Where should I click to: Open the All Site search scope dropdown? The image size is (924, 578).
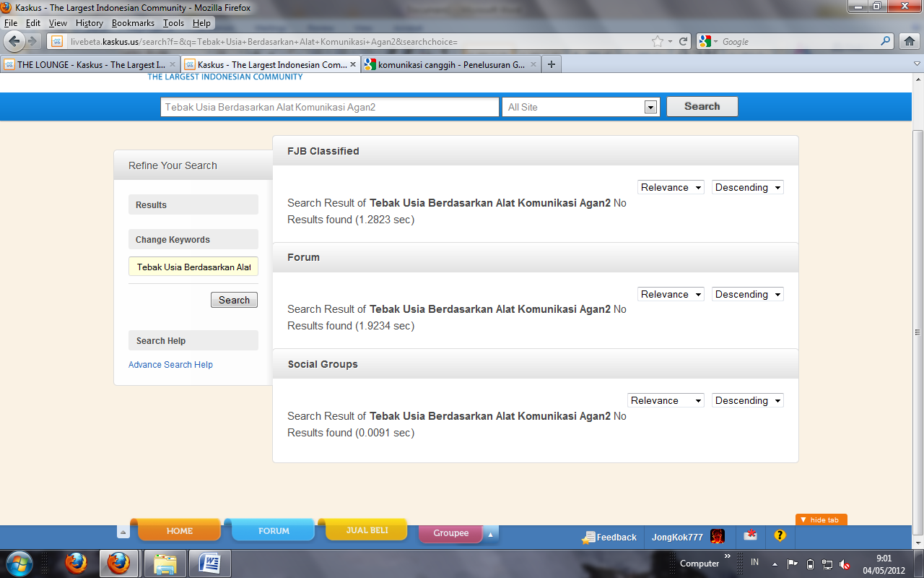pyautogui.click(x=581, y=107)
